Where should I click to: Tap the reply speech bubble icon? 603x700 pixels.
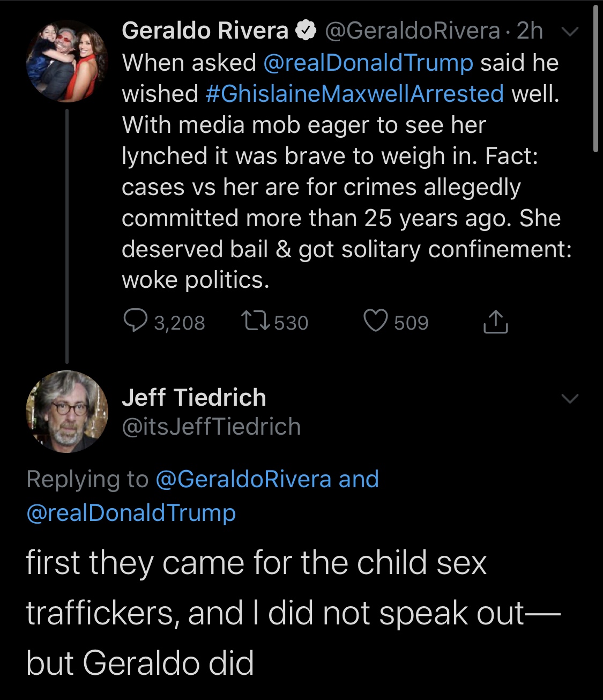pyautogui.click(x=136, y=321)
